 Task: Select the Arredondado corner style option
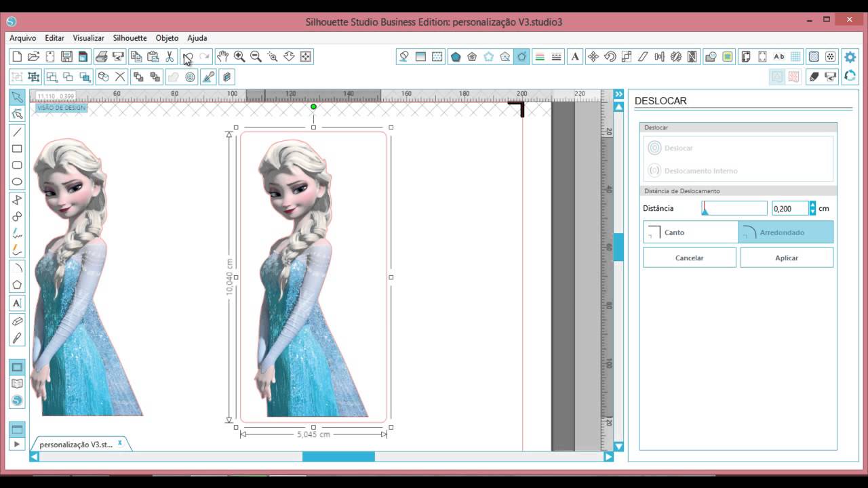coord(786,232)
